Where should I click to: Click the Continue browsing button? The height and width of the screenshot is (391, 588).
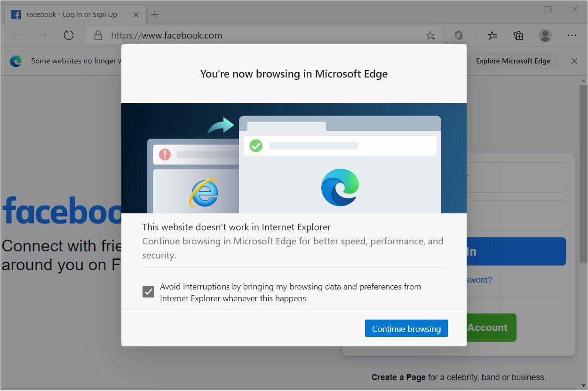[x=406, y=328]
